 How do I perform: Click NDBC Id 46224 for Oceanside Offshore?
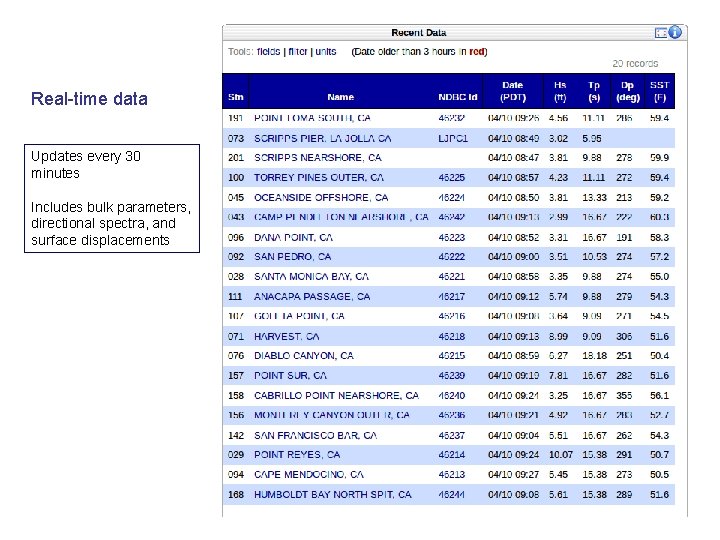[x=451, y=197]
